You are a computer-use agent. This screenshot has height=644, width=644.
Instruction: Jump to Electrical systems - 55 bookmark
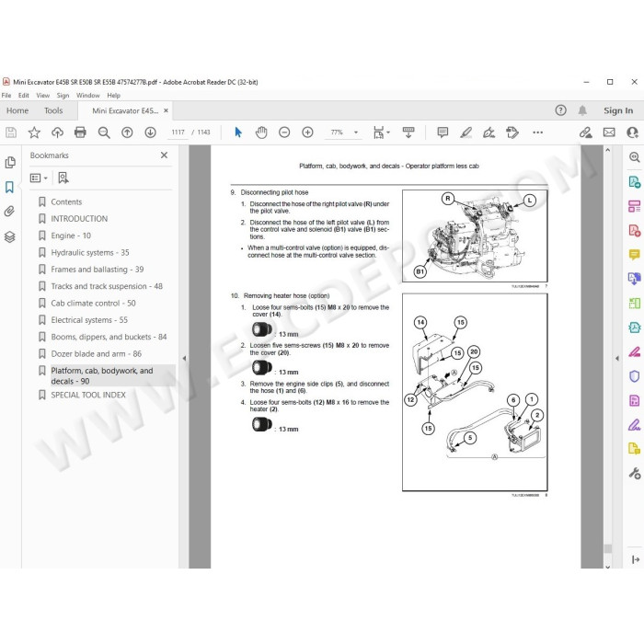[x=89, y=319]
